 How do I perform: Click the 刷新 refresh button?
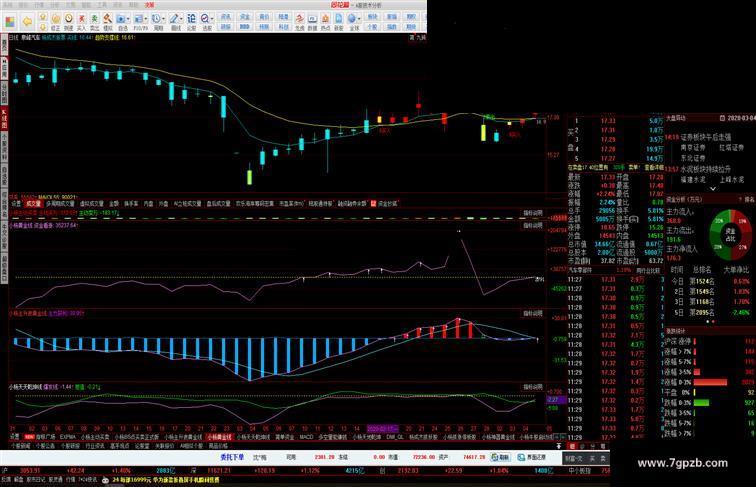pyautogui.click(x=500, y=457)
